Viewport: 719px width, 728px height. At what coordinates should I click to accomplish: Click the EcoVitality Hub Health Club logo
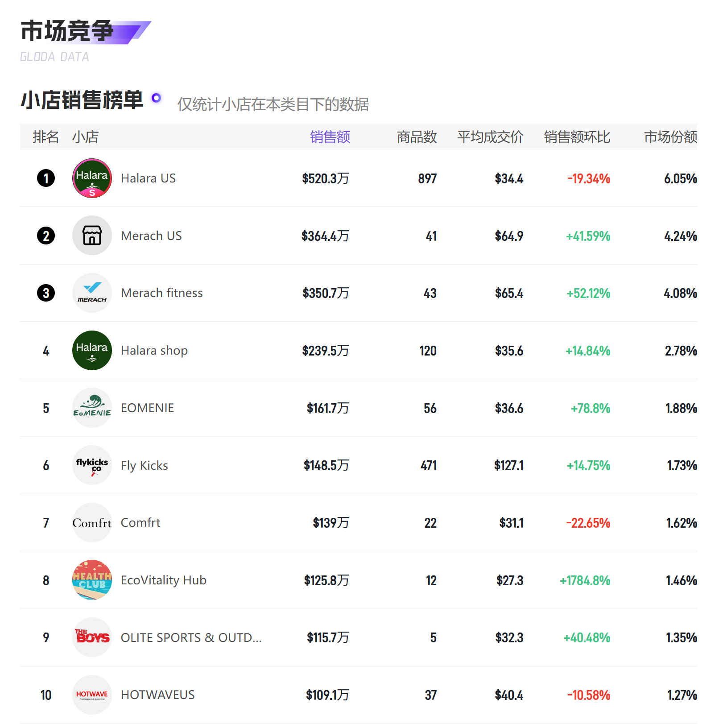[92, 580]
